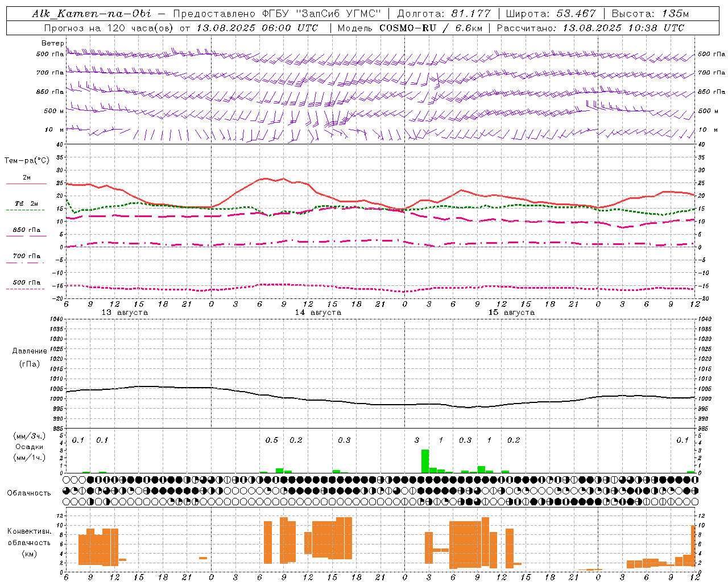Click the Давление pressure panel label
Screen dimensions: 728x582
click(x=30, y=351)
